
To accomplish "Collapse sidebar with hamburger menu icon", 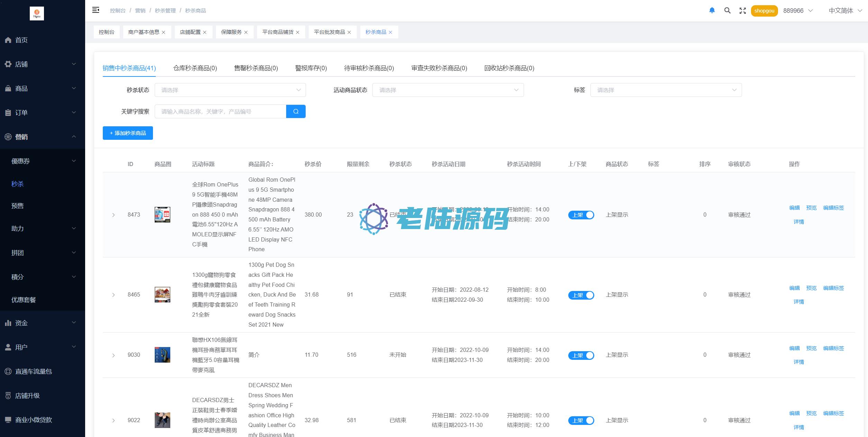I will [x=96, y=10].
